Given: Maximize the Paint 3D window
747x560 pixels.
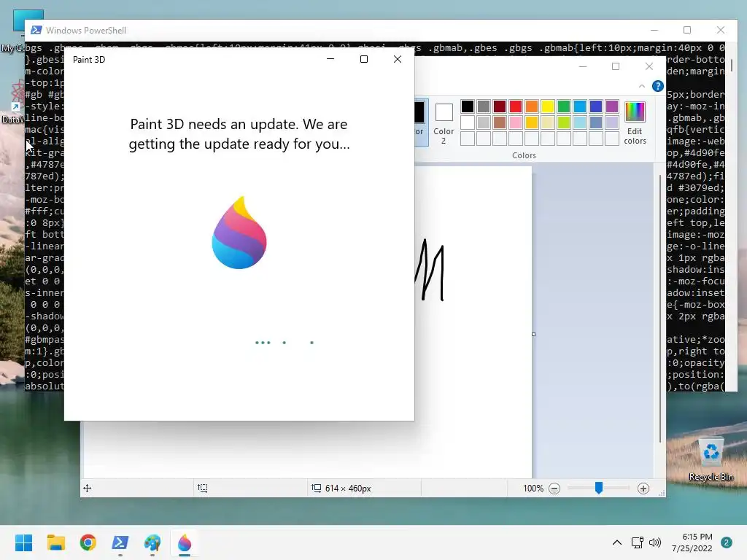Looking at the screenshot, I should click(x=364, y=59).
